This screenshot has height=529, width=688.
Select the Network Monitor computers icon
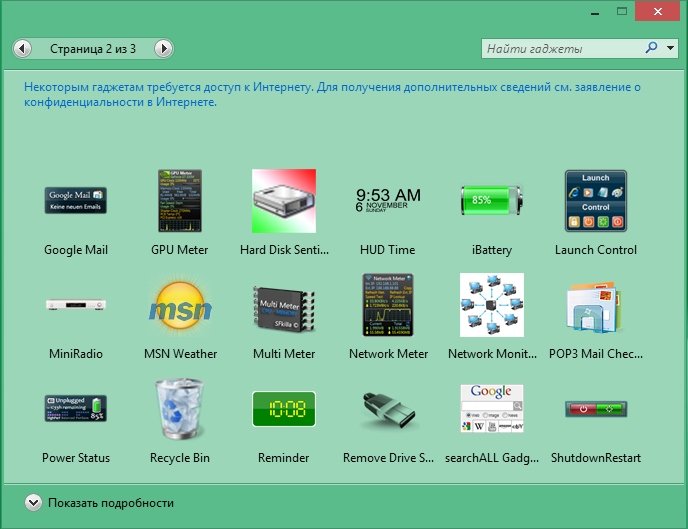coord(491,305)
